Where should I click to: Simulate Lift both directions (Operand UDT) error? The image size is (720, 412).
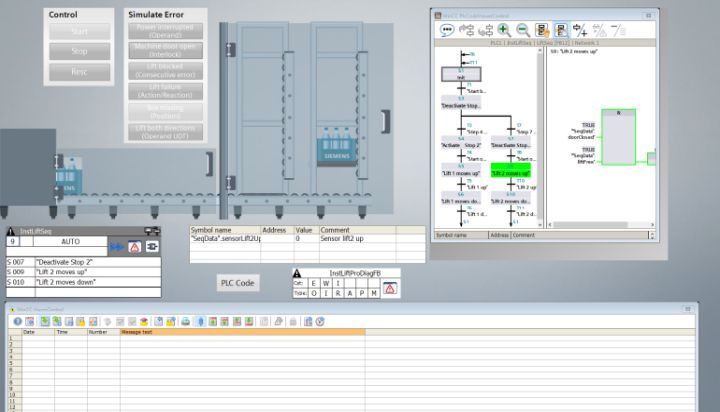[165, 132]
